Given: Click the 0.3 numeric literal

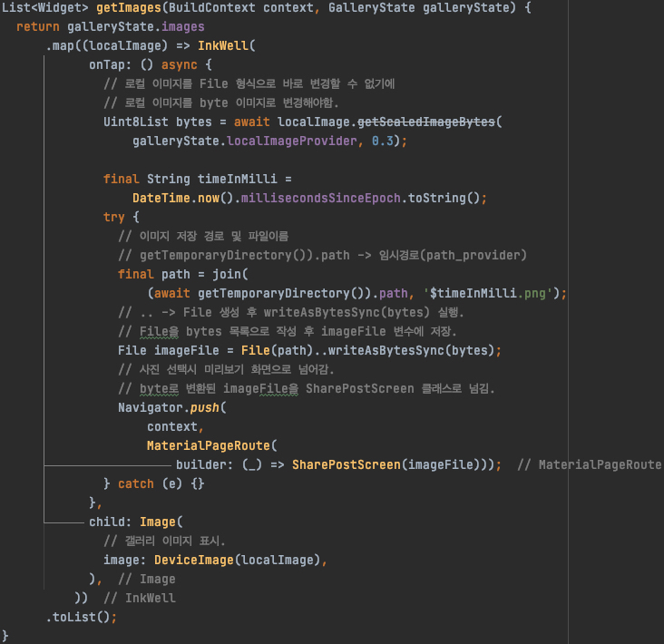Looking at the screenshot, I should tap(383, 141).
